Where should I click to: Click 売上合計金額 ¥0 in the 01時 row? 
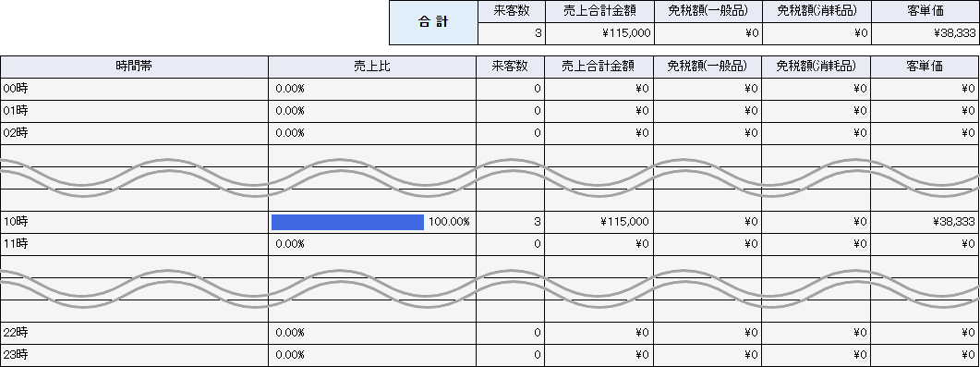642,111
